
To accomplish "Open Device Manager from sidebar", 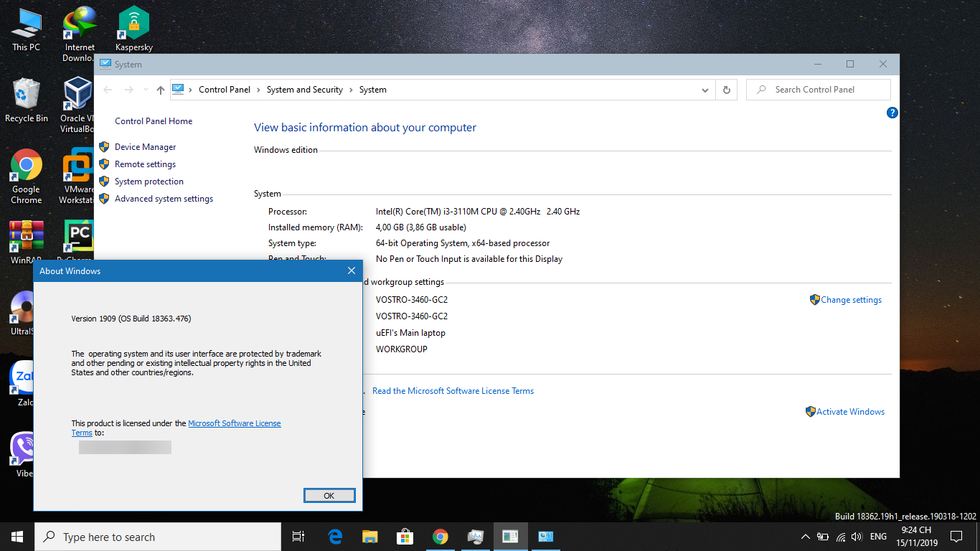I will tap(145, 147).
